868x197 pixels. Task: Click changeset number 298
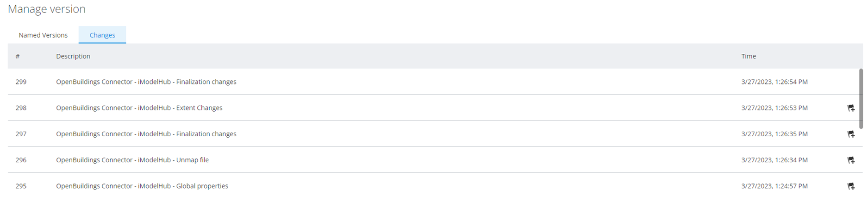point(21,108)
